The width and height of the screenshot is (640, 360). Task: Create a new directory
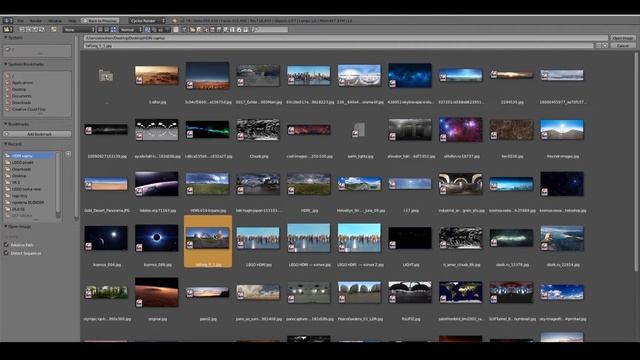pos(53,29)
